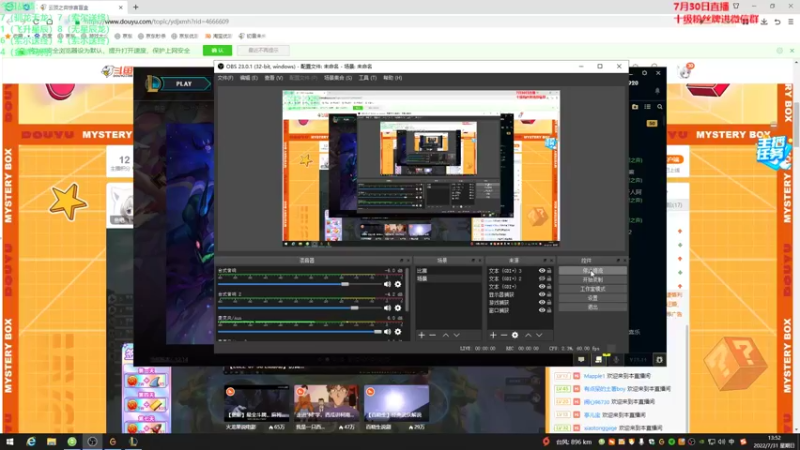
Task: Toggle visibility of 文本 (GDI+) 2 source
Action: coord(542,279)
